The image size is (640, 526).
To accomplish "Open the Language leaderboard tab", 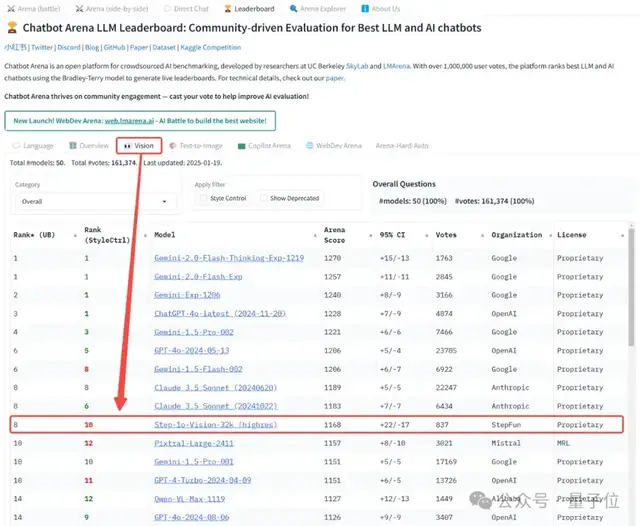I will [33, 146].
